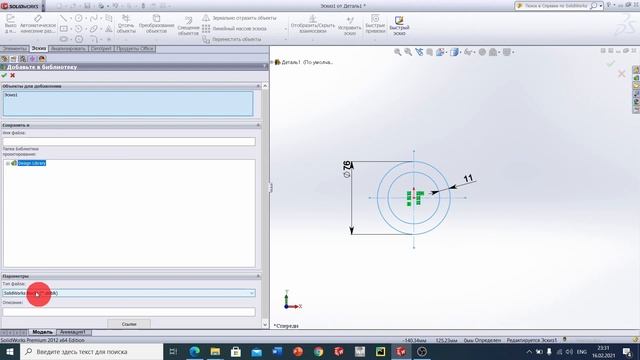Viewport: 640px width, 360px height.
Task: Expand the Detail1 flyout feature tree
Action: coord(272,62)
